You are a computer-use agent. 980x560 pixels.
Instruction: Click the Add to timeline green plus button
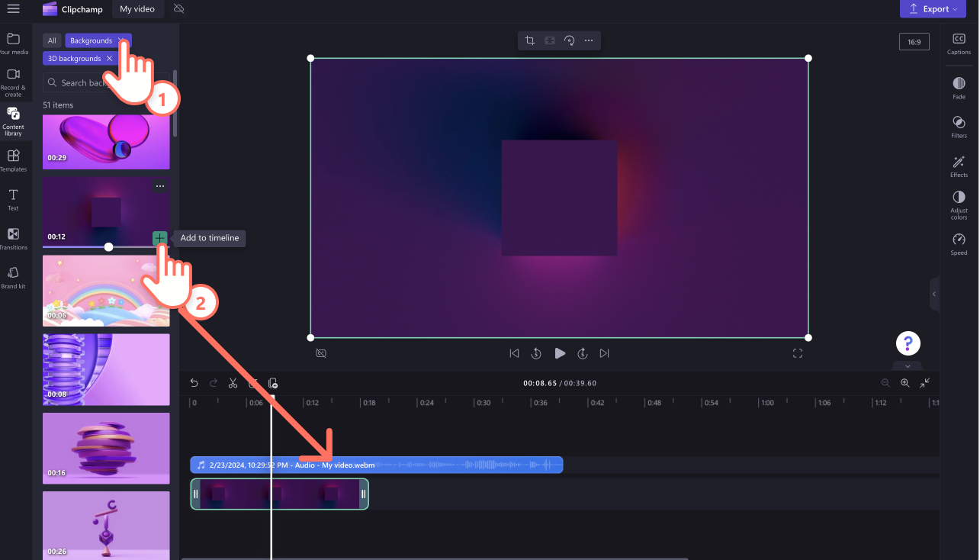pyautogui.click(x=159, y=238)
